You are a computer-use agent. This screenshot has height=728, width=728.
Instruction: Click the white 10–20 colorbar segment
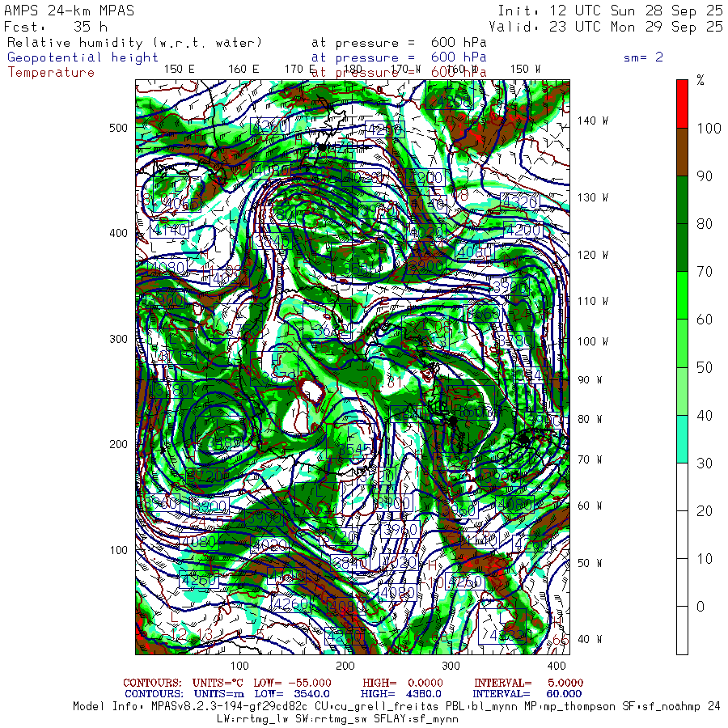(x=682, y=535)
